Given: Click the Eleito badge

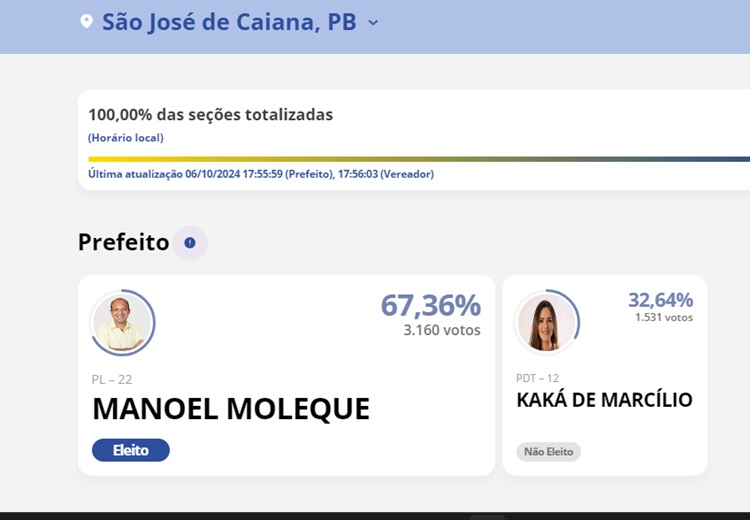Looking at the screenshot, I should 131,450.
